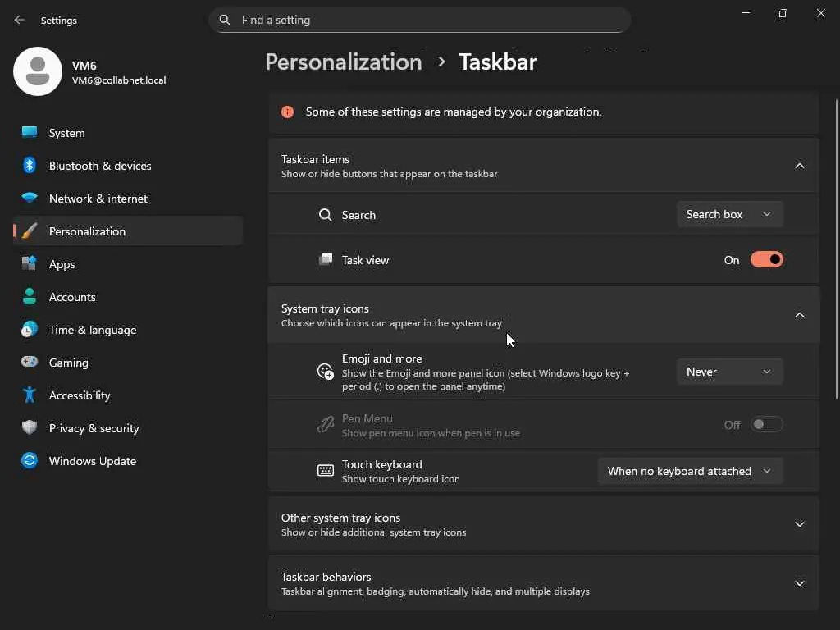Open the Time & language category
This screenshot has height=630, width=840.
pyautogui.click(x=93, y=330)
